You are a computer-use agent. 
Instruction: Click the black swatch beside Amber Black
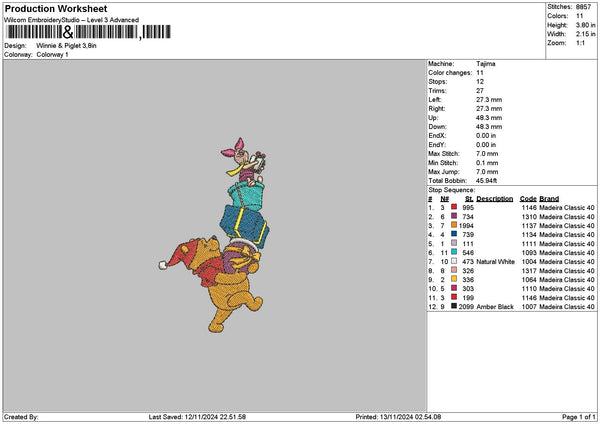click(454, 306)
